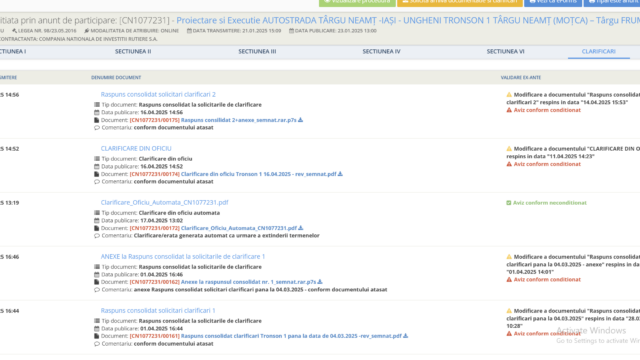Click green check icon by Aviz conform neconditionat

click(x=509, y=203)
